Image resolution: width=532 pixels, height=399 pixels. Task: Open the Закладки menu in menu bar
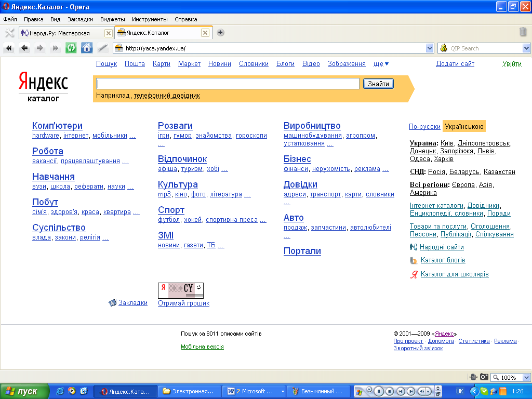pyautogui.click(x=81, y=19)
